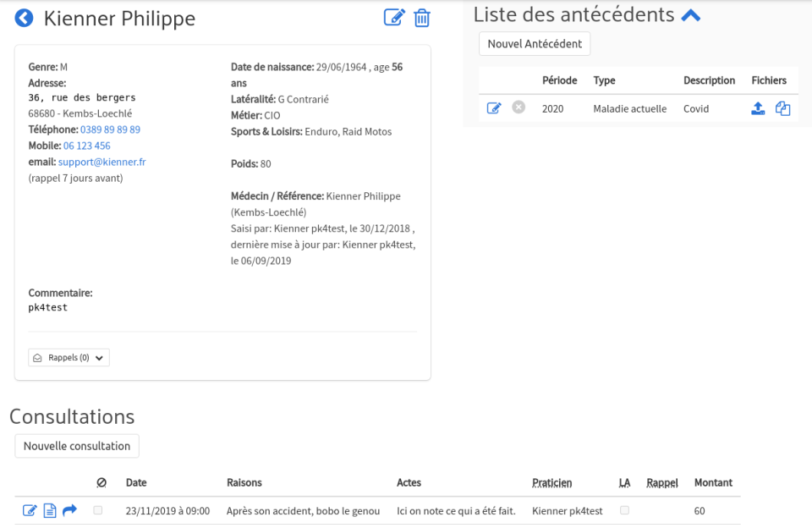The height and width of the screenshot is (528, 812).
Task: Create a Nouvelle consultation
Action: (x=76, y=445)
